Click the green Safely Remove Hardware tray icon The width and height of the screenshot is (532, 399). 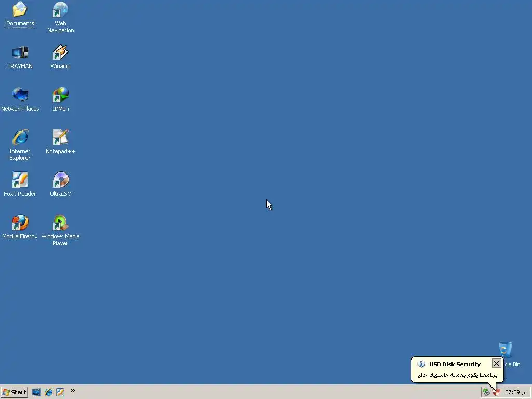tap(486, 392)
